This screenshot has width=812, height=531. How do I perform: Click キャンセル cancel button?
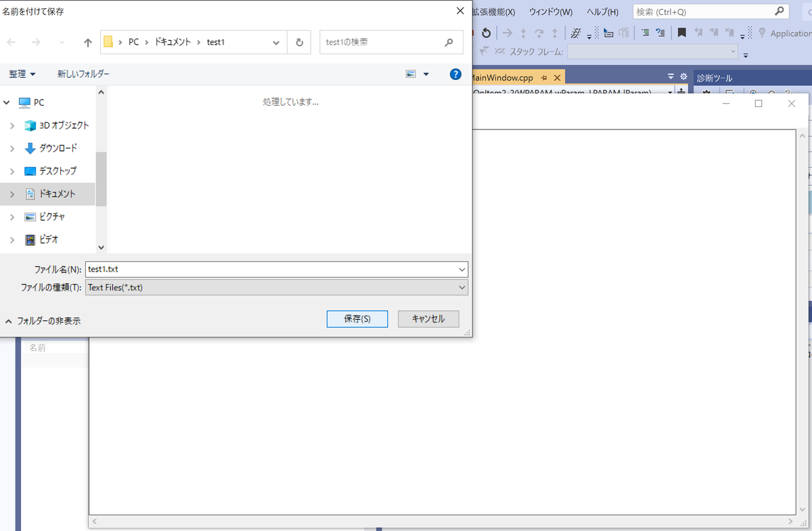(428, 318)
